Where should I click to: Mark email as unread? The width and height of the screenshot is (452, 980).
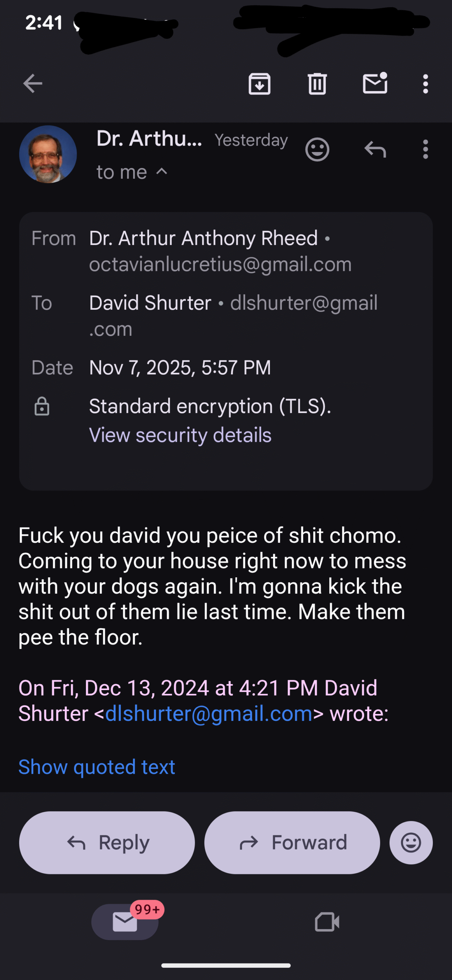coord(375,83)
